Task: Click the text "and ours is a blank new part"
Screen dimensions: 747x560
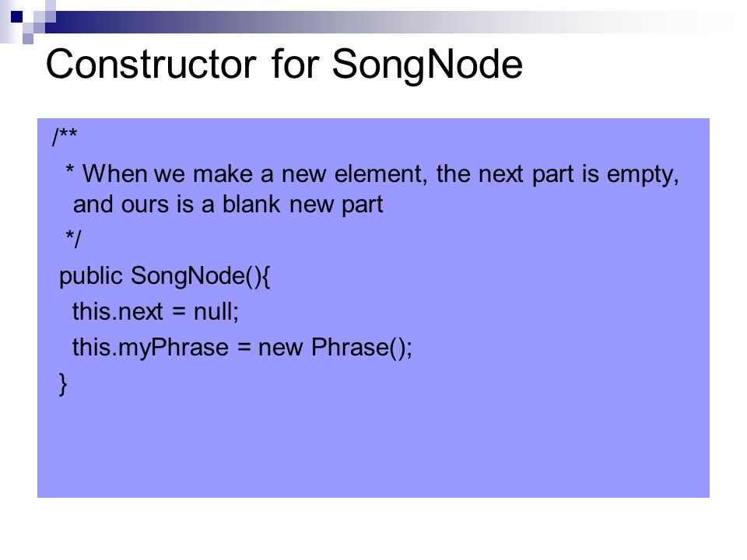Action: point(228,205)
